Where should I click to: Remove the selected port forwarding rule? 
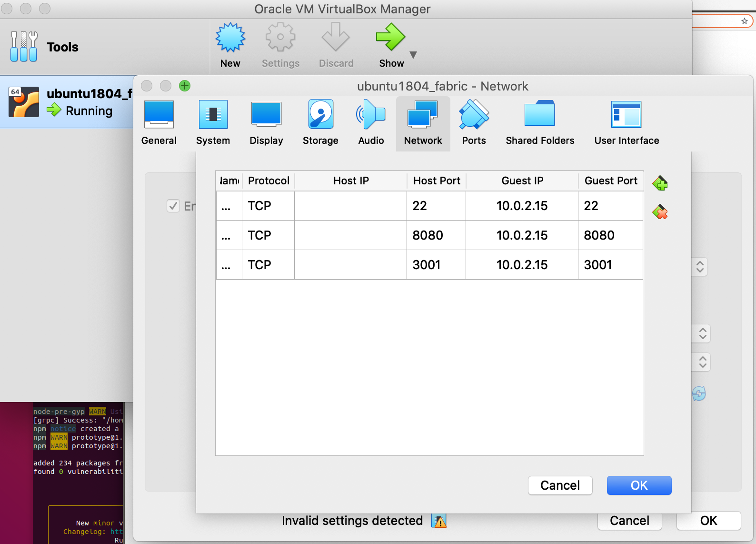tap(660, 212)
